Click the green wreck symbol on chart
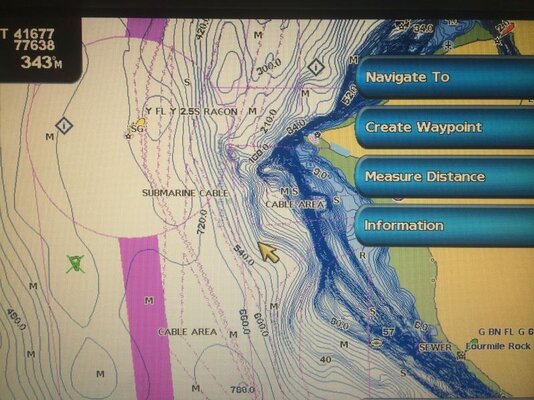 [75, 264]
